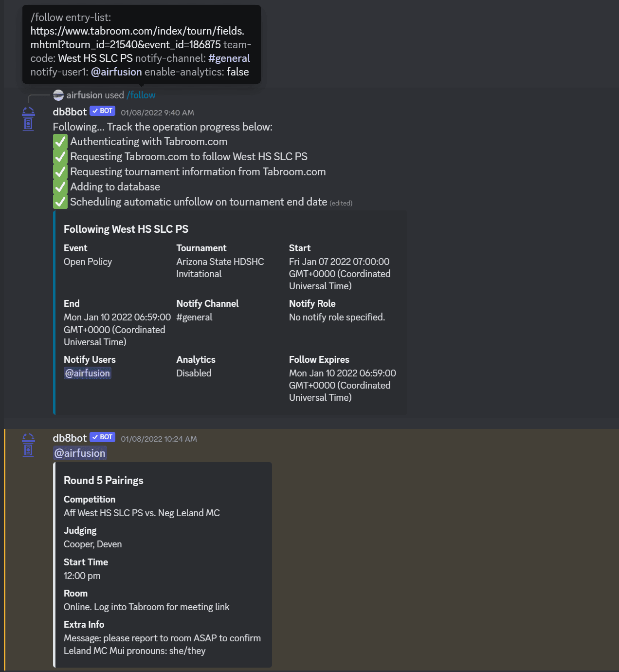Click db8bot username on 10:24 AM message

70,438
